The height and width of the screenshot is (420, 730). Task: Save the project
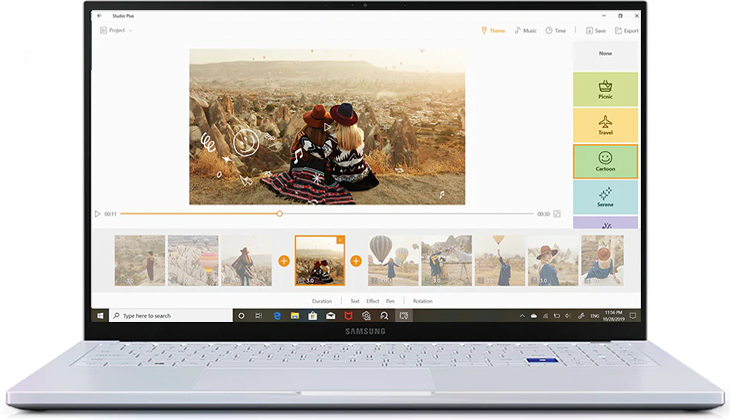click(596, 31)
